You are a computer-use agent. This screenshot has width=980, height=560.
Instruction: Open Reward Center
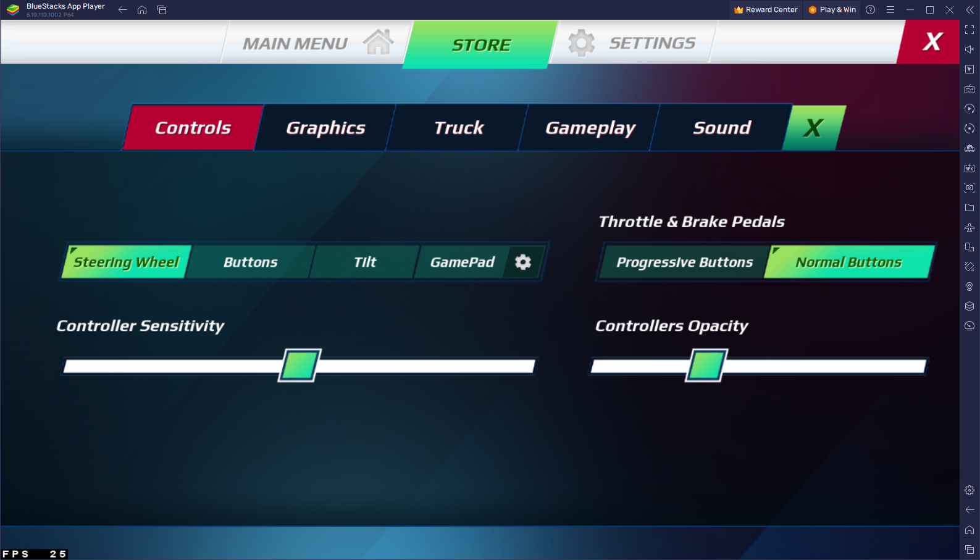click(766, 10)
